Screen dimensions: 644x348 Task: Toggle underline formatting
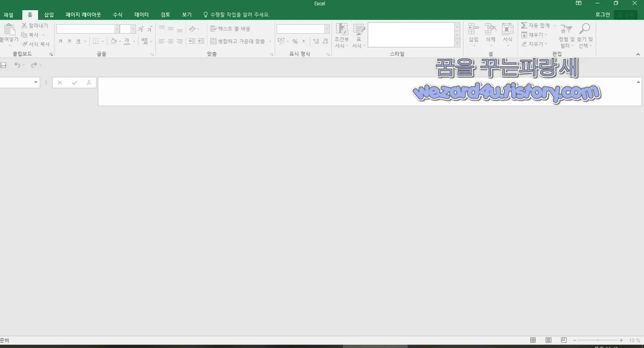(78, 41)
